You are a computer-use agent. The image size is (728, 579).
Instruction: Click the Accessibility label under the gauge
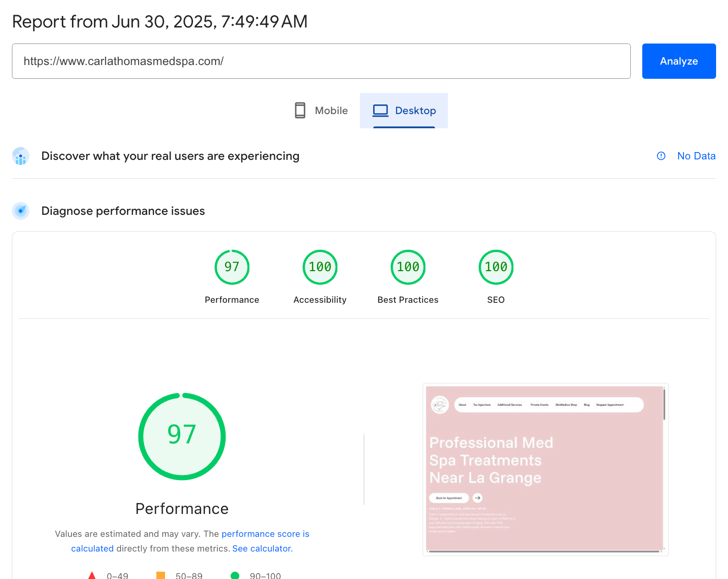click(x=320, y=300)
